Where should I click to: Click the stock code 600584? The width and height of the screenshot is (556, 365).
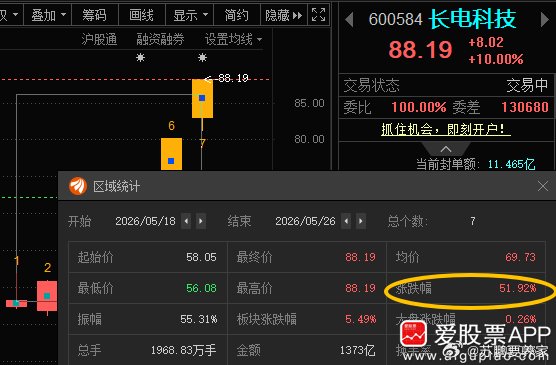(x=395, y=19)
